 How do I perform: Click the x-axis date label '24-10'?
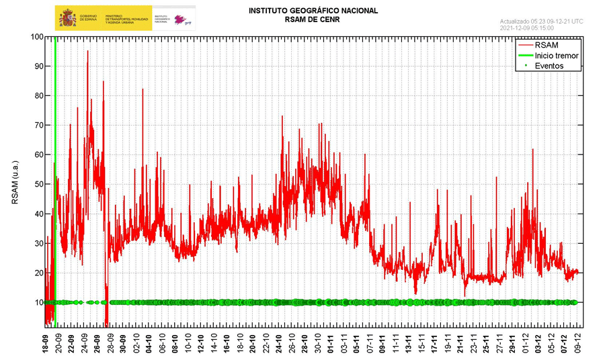(278, 344)
